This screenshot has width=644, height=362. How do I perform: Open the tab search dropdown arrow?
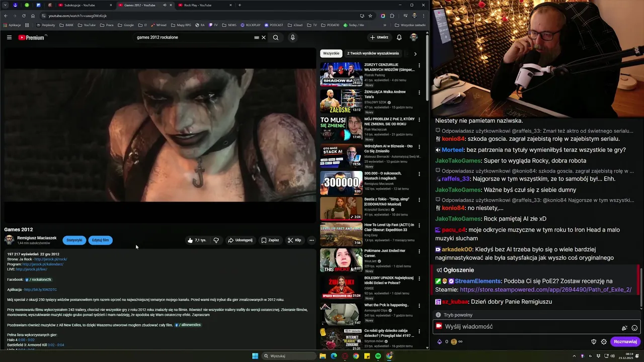point(6,5)
